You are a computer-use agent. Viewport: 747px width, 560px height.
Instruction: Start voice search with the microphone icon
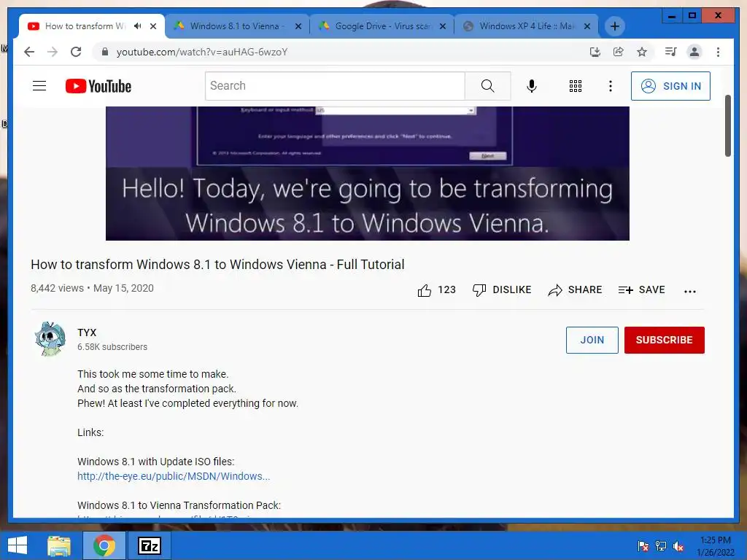[532, 86]
